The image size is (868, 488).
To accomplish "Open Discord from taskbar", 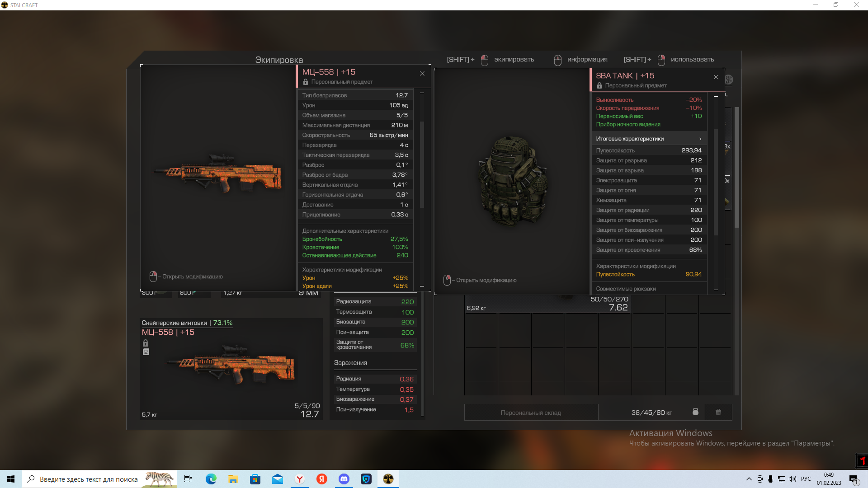I will coord(344,479).
